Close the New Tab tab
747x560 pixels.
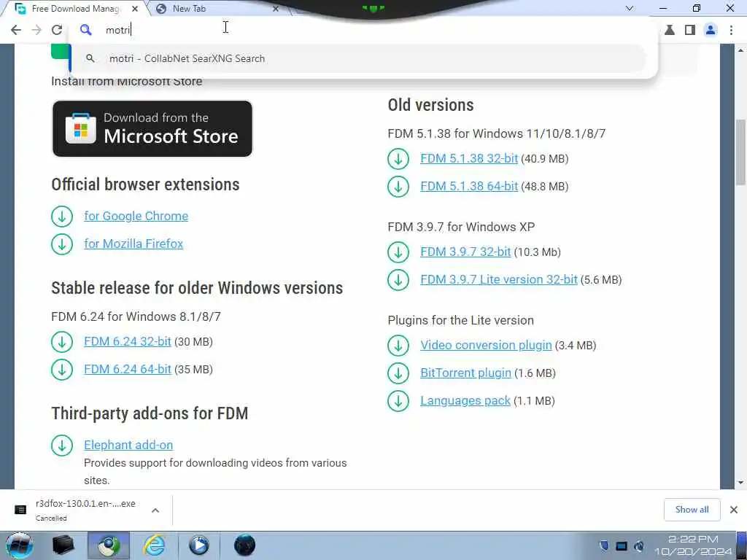click(276, 9)
